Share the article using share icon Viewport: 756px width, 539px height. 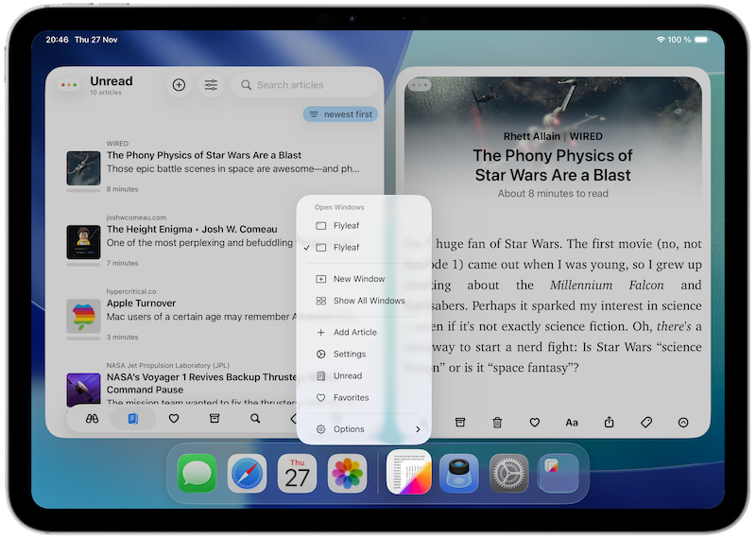coord(609,423)
